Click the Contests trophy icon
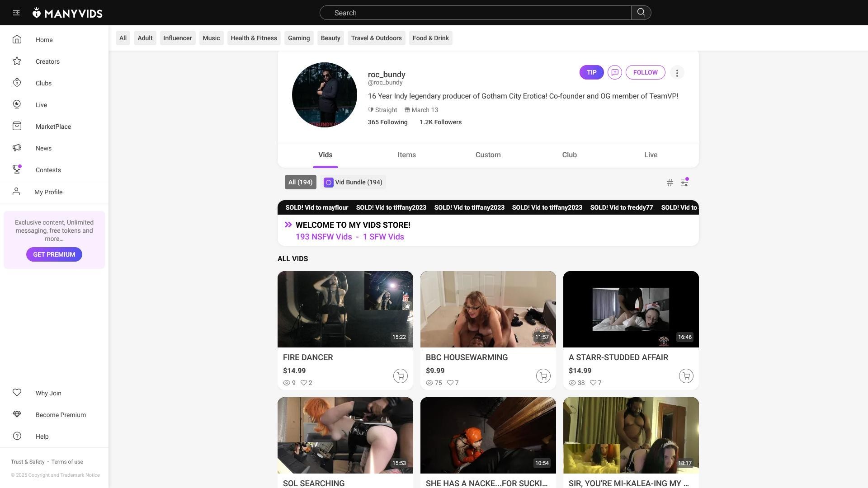 17,169
